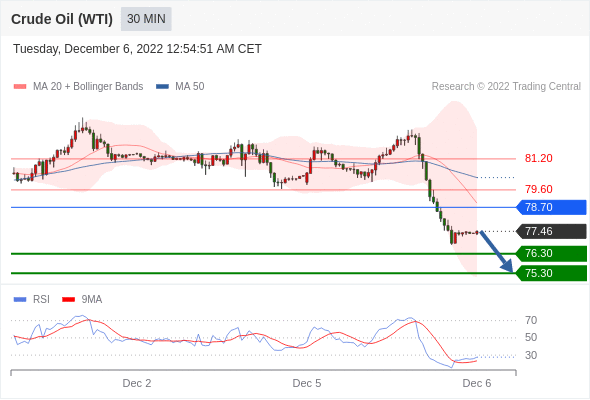
Task: Click the 81.20 resistance label
Action: click(x=538, y=158)
